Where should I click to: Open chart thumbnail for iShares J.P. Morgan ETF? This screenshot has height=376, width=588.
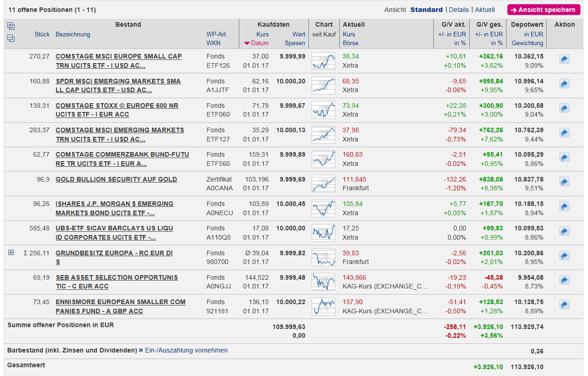click(x=323, y=208)
